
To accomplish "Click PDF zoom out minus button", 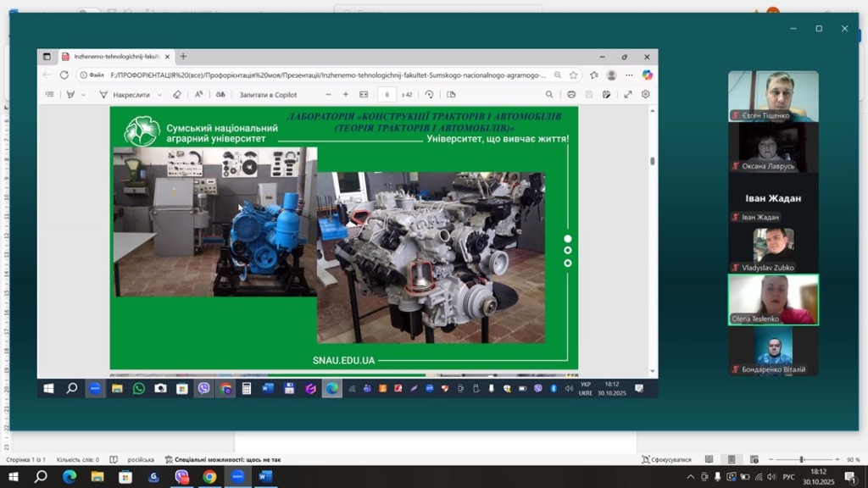I will point(328,95).
